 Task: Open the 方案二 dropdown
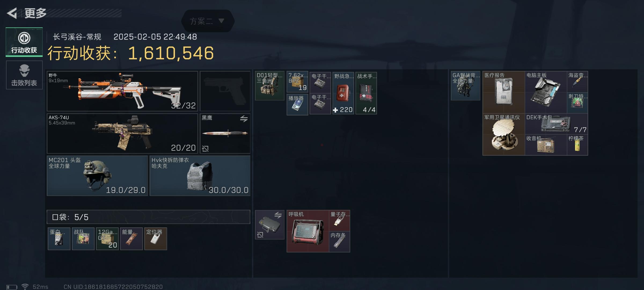tap(208, 21)
